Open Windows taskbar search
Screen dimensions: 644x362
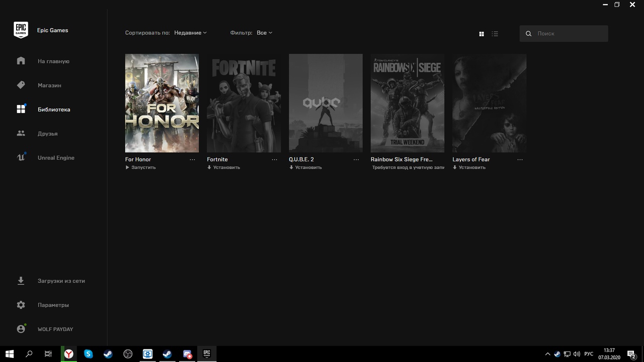coord(29,354)
